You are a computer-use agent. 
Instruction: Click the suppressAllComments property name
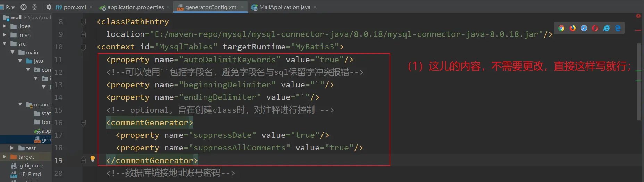point(239,148)
